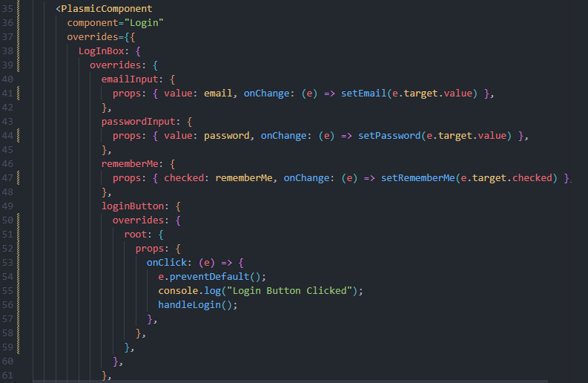The image size is (588, 383).
Task: Click the preventDefault method call
Action: pos(214,277)
